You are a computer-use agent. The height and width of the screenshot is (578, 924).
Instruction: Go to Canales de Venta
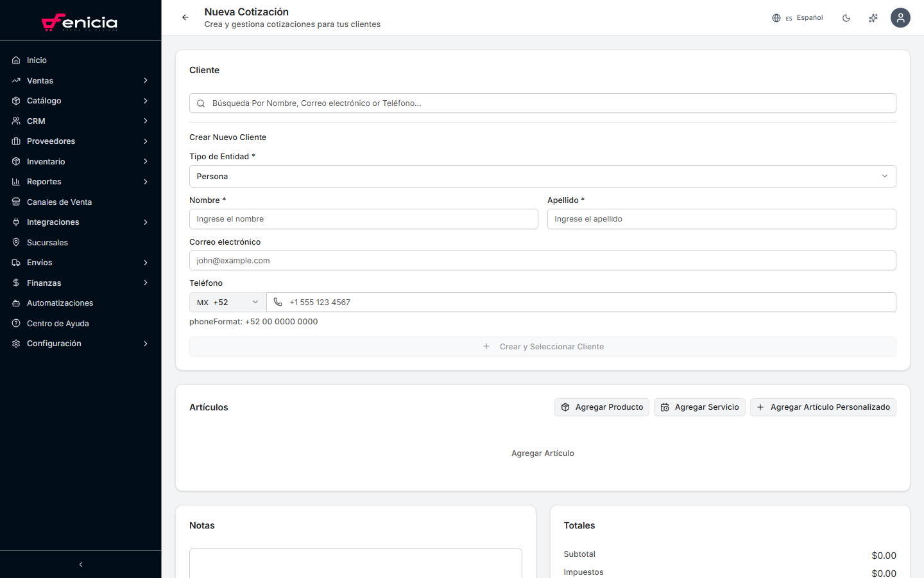pyautogui.click(x=59, y=202)
